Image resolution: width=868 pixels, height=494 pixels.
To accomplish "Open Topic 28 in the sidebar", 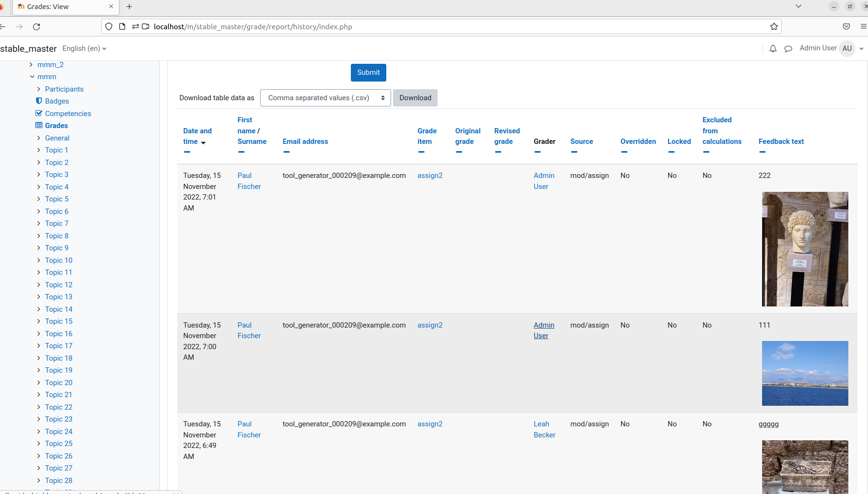I will pos(58,480).
